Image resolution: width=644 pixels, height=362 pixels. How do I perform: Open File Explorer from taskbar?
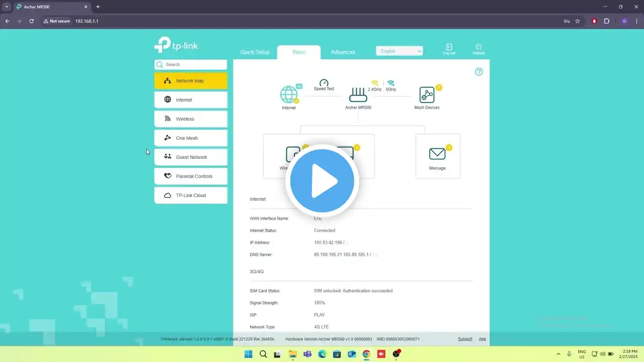(x=292, y=354)
